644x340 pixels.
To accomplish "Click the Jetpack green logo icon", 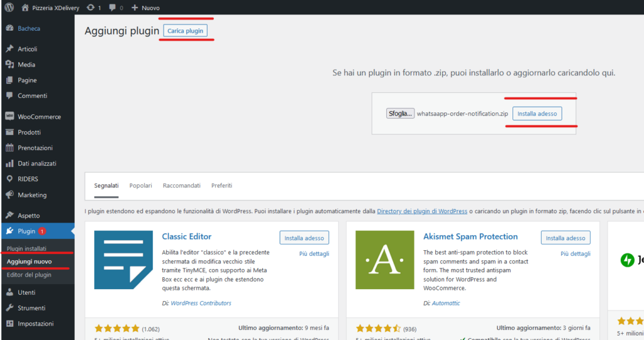I will [627, 260].
